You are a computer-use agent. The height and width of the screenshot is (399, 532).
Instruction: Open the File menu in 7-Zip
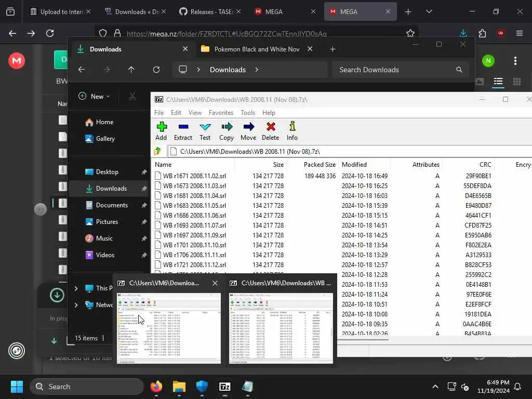tap(159, 113)
